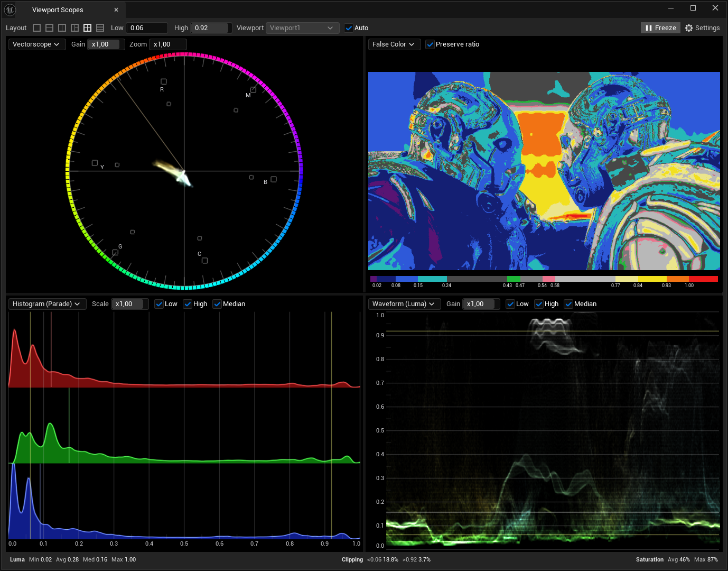728x571 pixels.
Task: Select the stacked rows layout icon
Action: coord(100,28)
